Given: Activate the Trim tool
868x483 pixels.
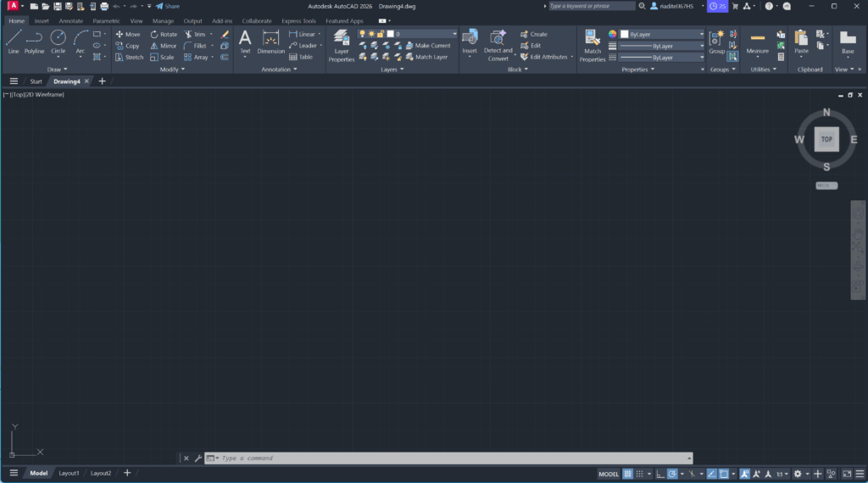Looking at the screenshot, I should [195, 34].
